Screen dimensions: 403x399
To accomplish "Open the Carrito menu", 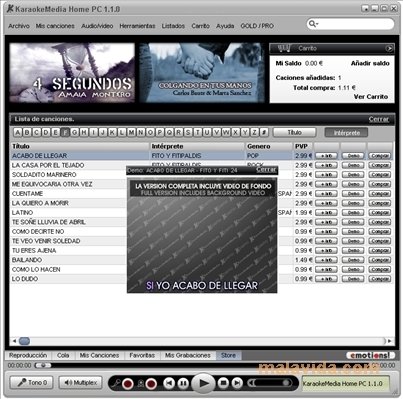I will 200,26.
